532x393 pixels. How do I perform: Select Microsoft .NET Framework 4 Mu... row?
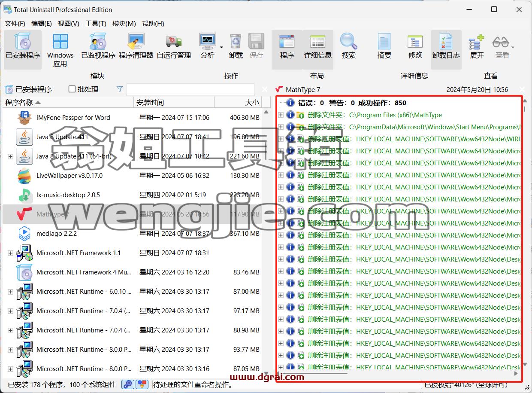click(132, 272)
